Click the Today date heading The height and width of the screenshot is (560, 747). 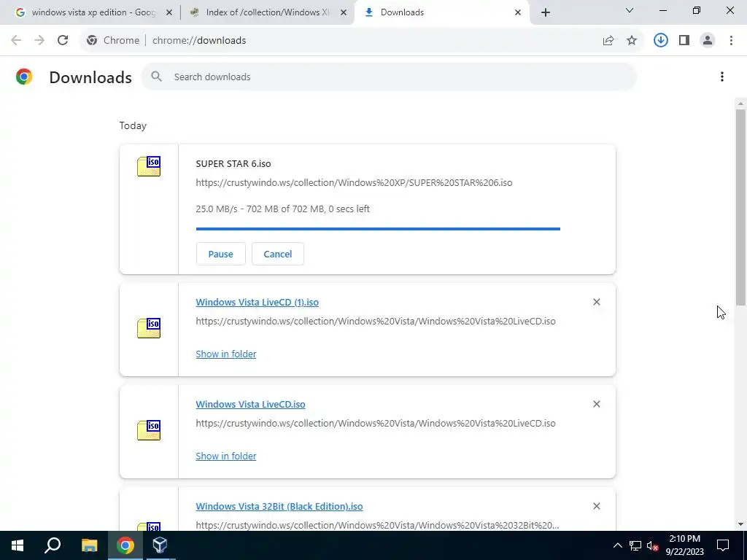pyautogui.click(x=133, y=125)
